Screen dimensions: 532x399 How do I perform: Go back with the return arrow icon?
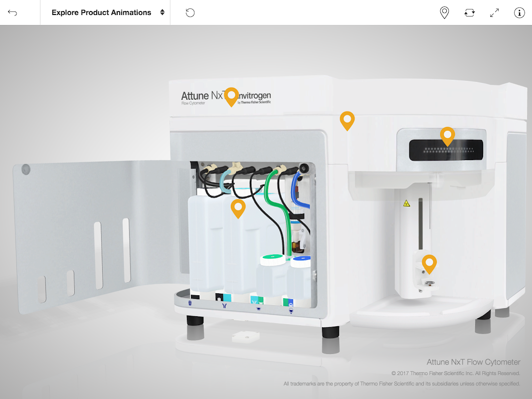(12, 12)
